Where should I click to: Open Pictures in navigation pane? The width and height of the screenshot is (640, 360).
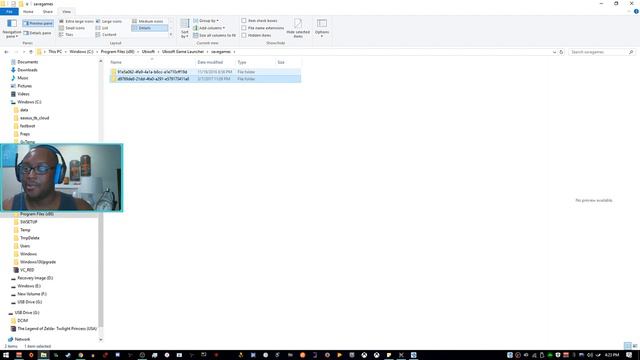point(24,86)
